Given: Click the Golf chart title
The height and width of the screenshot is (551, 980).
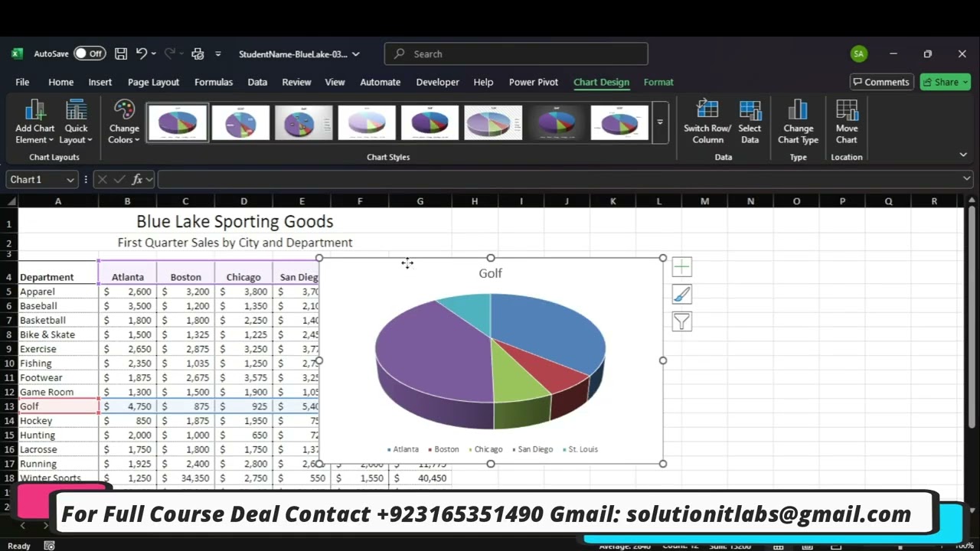Looking at the screenshot, I should pyautogui.click(x=491, y=273).
